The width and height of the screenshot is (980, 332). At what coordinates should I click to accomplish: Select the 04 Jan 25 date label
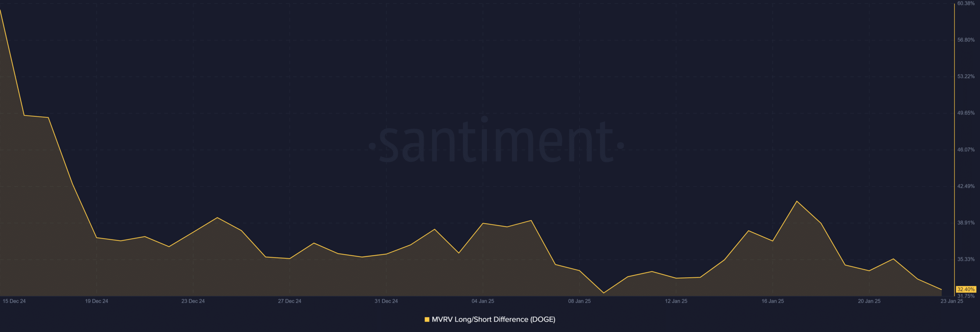point(483,301)
